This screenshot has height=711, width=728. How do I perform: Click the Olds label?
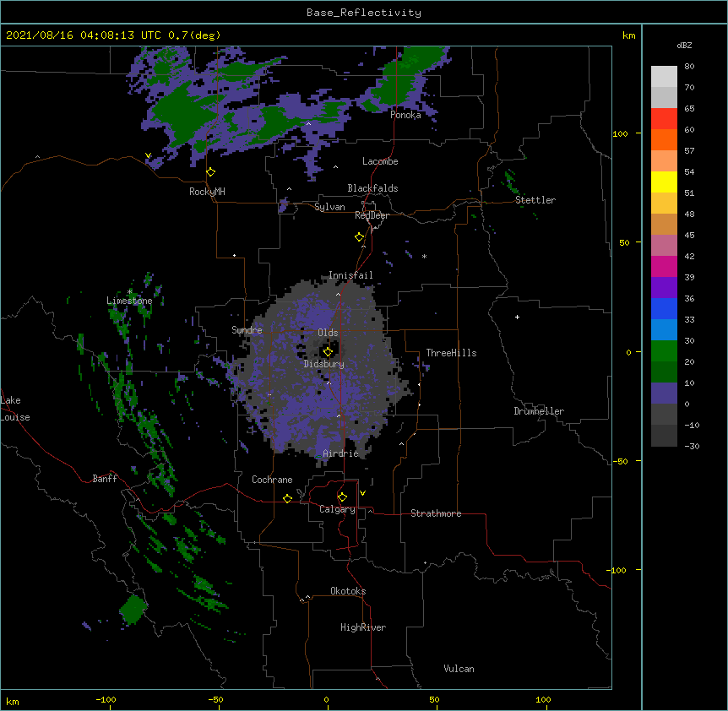click(328, 333)
